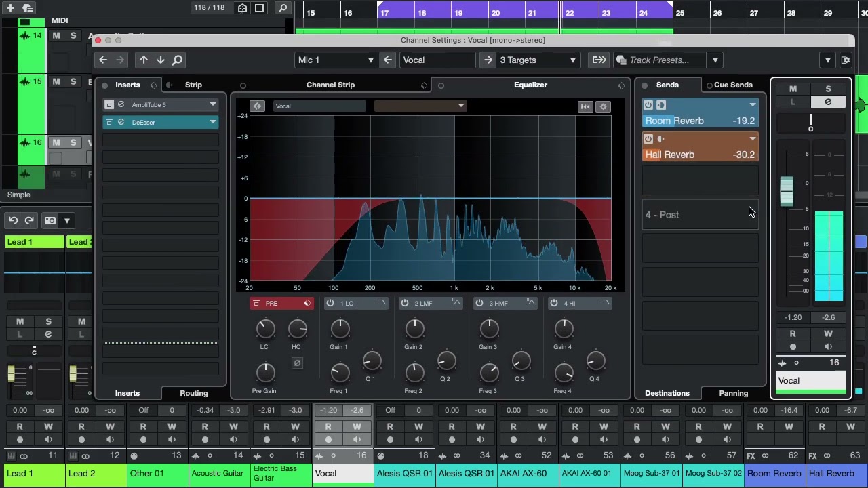
Task: Mute Vocal channel in fader section
Action: pyautogui.click(x=793, y=89)
